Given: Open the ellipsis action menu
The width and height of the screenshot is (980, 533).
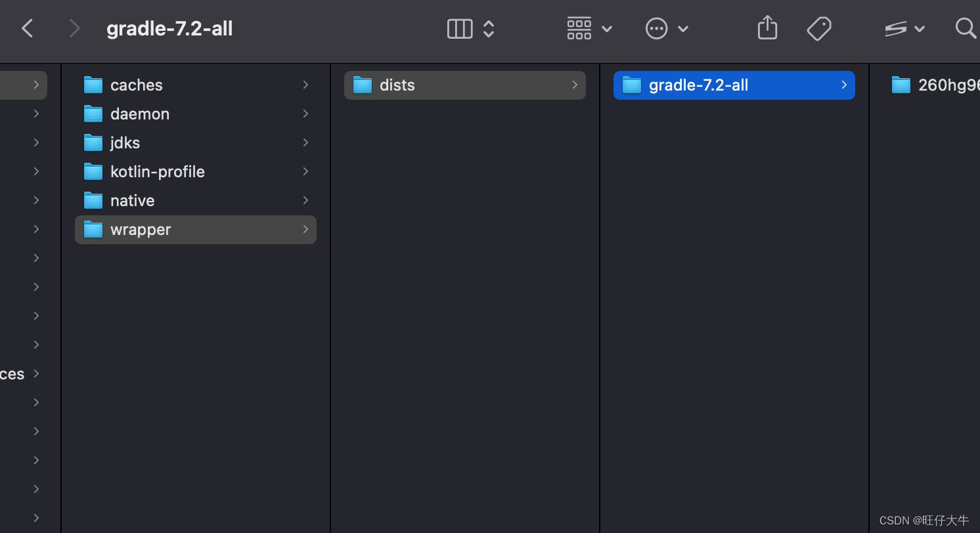Looking at the screenshot, I should [656, 28].
